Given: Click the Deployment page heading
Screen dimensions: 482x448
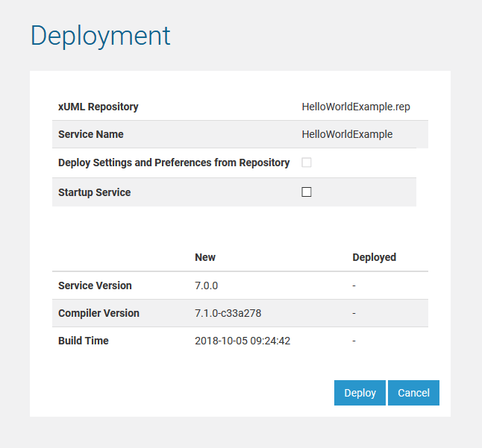Looking at the screenshot, I should tap(101, 35).
